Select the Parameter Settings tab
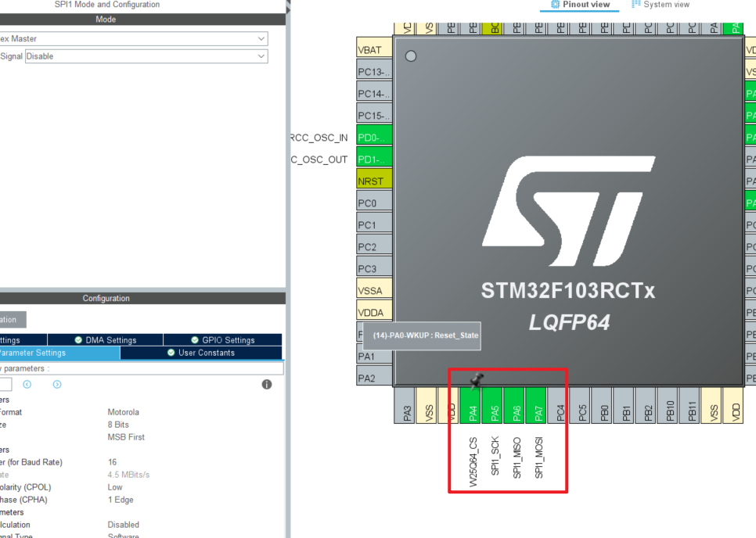Viewport: 756px width, 538px height. pos(59,353)
